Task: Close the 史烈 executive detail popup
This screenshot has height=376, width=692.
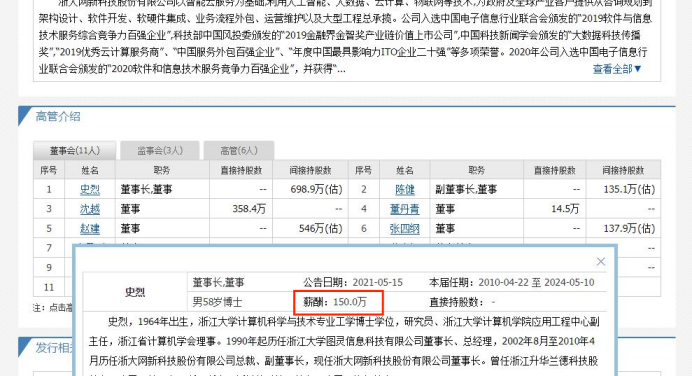Action: click(601, 262)
